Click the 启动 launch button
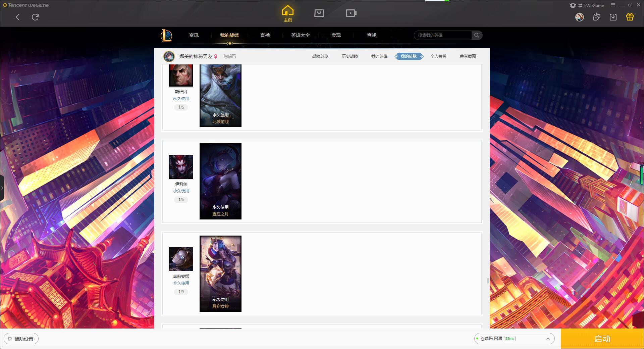Image resolution: width=644 pixels, height=349 pixels. [602, 339]
